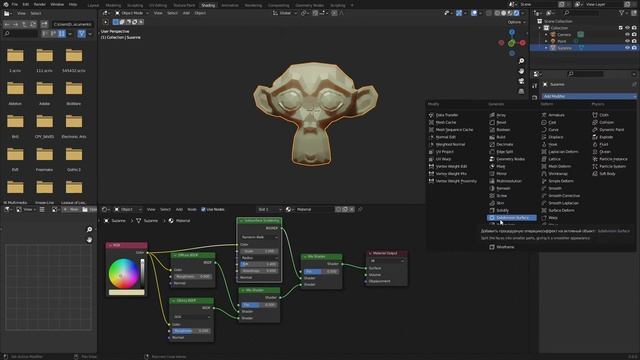The width and height of the screenshot is (640, 360).
Task: Open viewport Options dropdown
Action: coord(516,22)
